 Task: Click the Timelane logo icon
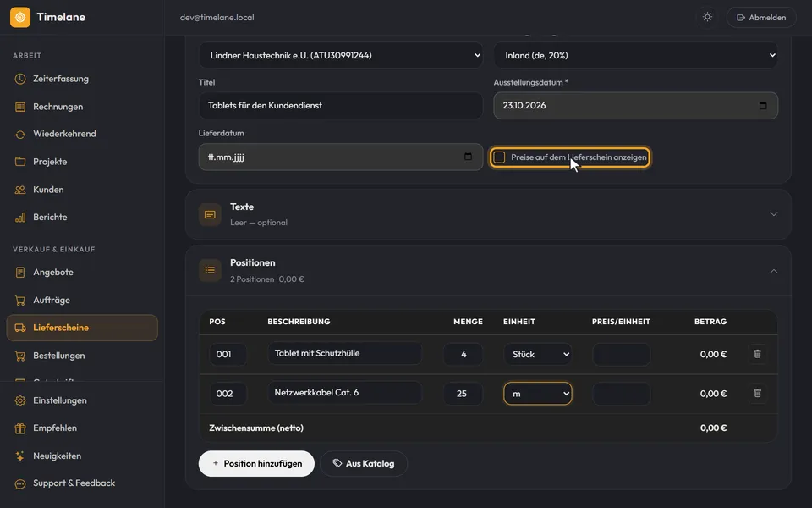tap(20, 17)
